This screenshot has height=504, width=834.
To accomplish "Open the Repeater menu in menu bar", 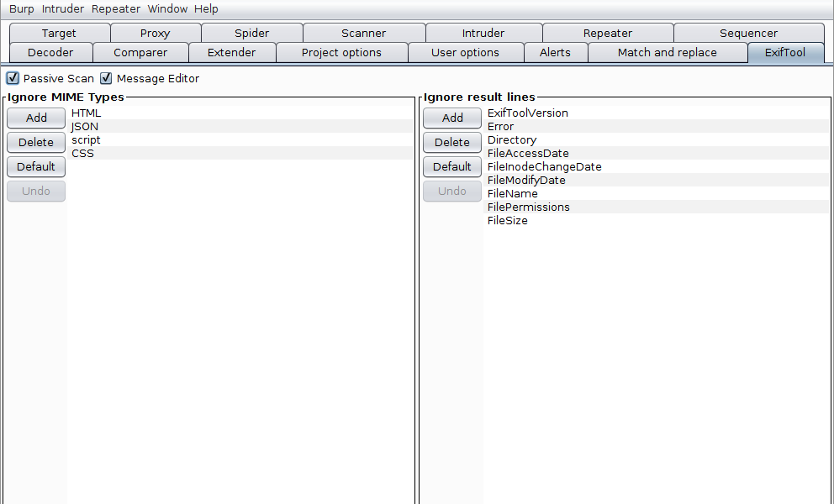I will (x=116, y=9).
